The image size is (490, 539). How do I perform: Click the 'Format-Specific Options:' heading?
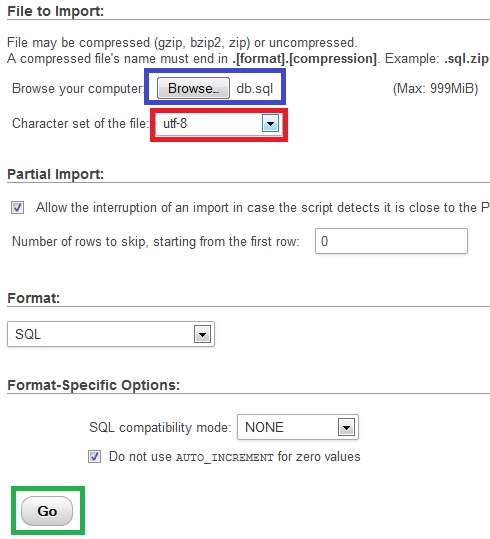[x=94, y=385]
